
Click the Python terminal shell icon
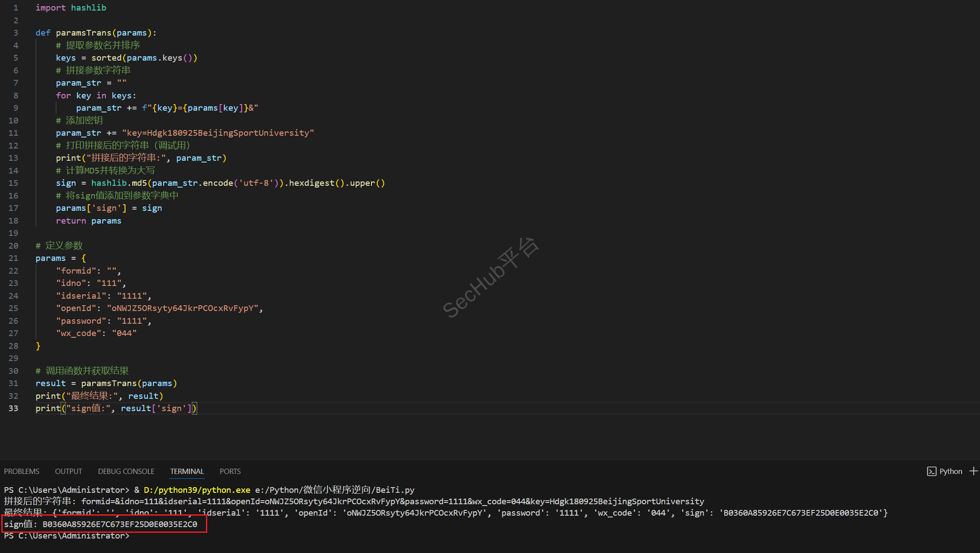[931, 471]
